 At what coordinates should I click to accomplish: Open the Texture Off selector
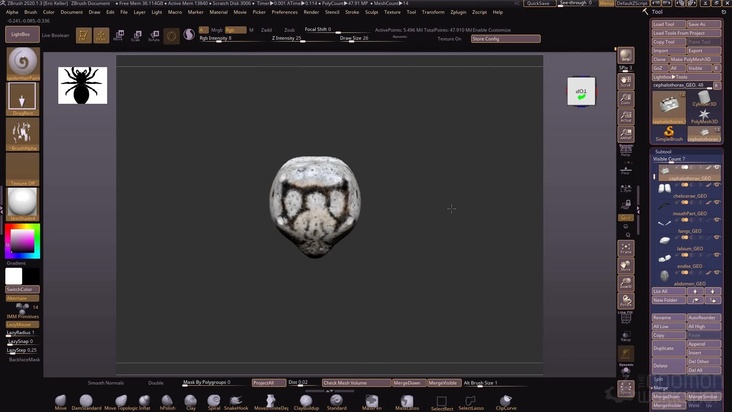click(22, 169)
